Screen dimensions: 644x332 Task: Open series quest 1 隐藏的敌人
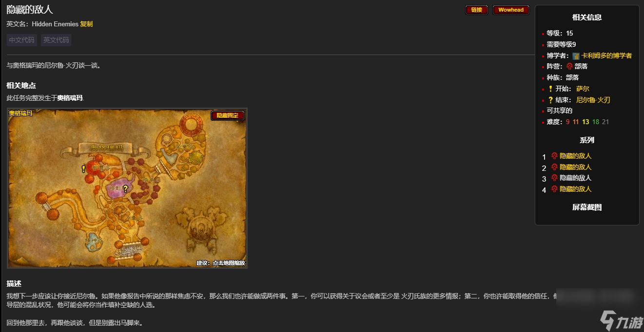[x=575, y=156]
